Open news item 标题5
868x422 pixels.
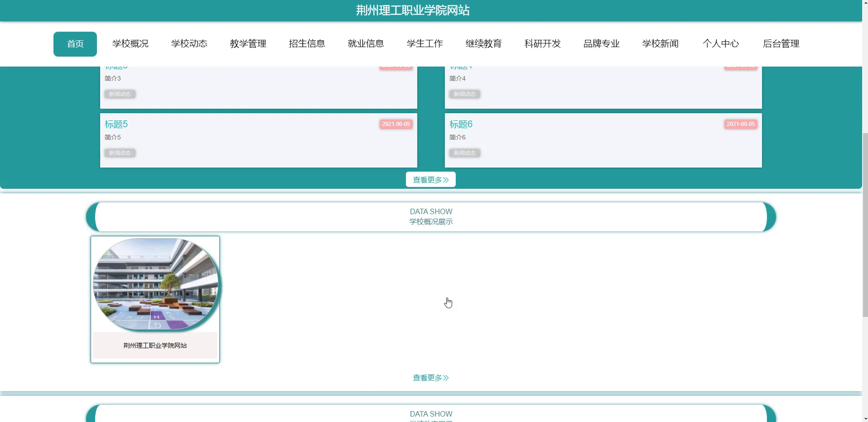click(x=116, y=124)
